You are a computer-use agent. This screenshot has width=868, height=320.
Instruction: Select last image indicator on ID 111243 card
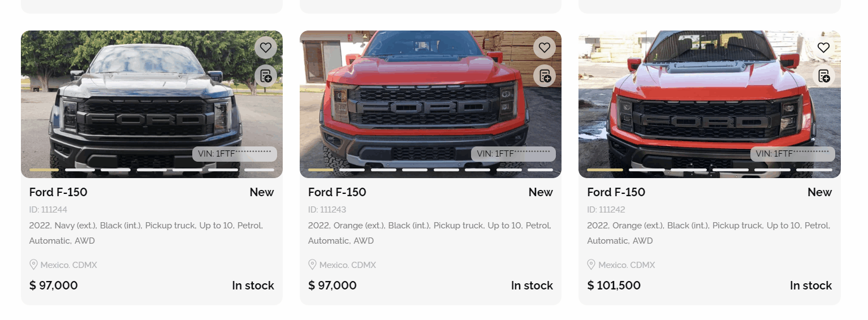click(540, 170)
